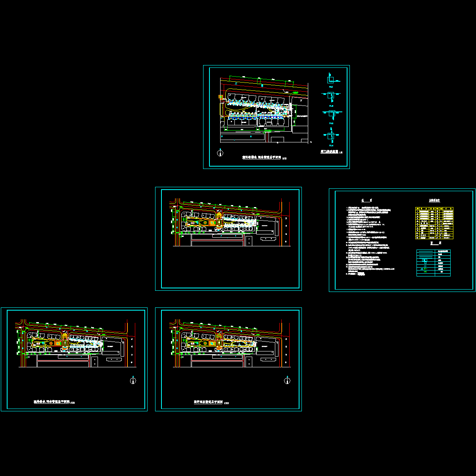Select the cyan legend table
476x476 pixels.
click(433, 263)
